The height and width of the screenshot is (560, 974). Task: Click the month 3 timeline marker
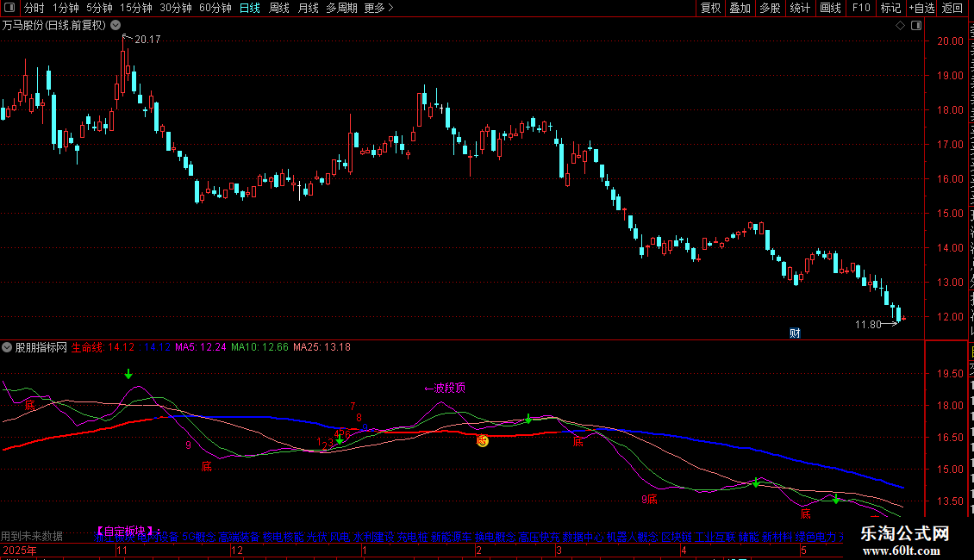pos(559,550)
